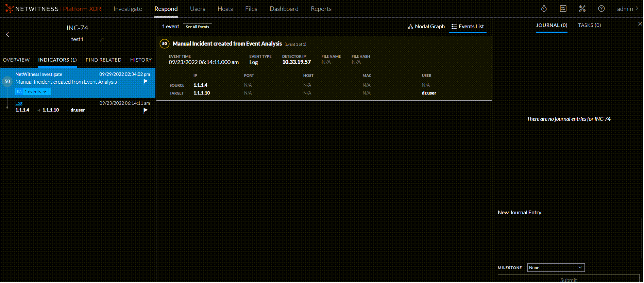Edit incident name test1 with pencil icon
The image size is (644, 283).
coord(102,40)
